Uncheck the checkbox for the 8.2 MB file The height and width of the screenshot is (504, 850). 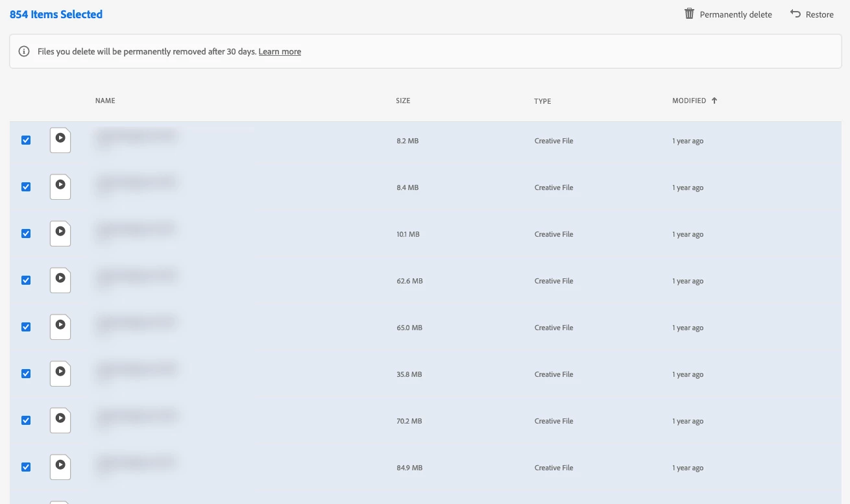[26, 140]
